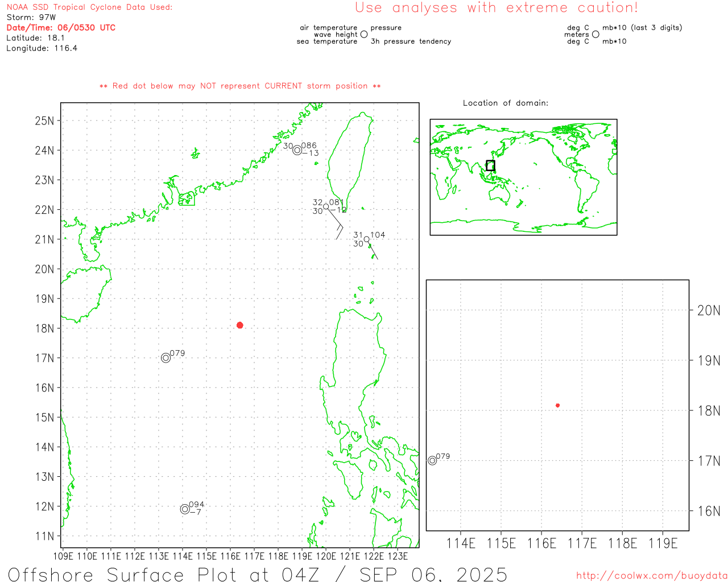Click the world map location thumbnail
This screenshot has height=582, width=728.
pyautogui.click(x=523, y=177)
